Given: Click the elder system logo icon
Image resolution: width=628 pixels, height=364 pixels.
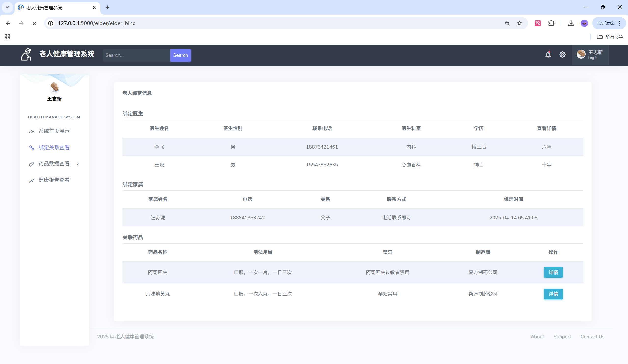Looking at the screenshot, I should (26, 54).
